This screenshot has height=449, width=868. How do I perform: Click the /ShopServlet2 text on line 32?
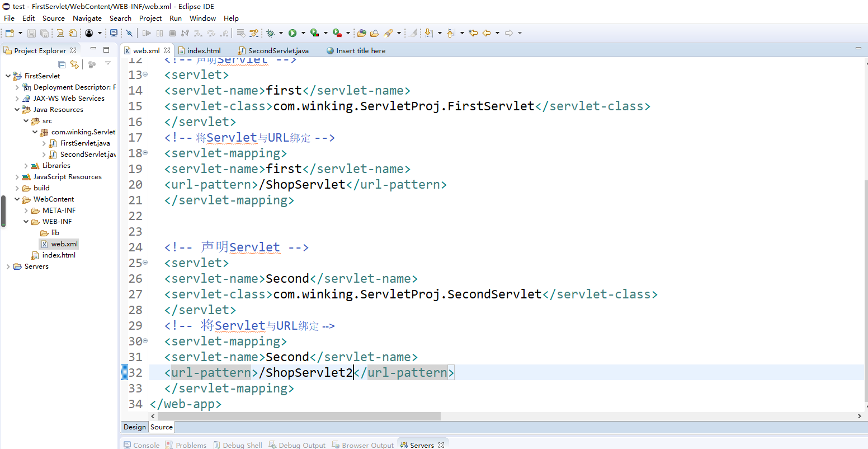(306, 372)
